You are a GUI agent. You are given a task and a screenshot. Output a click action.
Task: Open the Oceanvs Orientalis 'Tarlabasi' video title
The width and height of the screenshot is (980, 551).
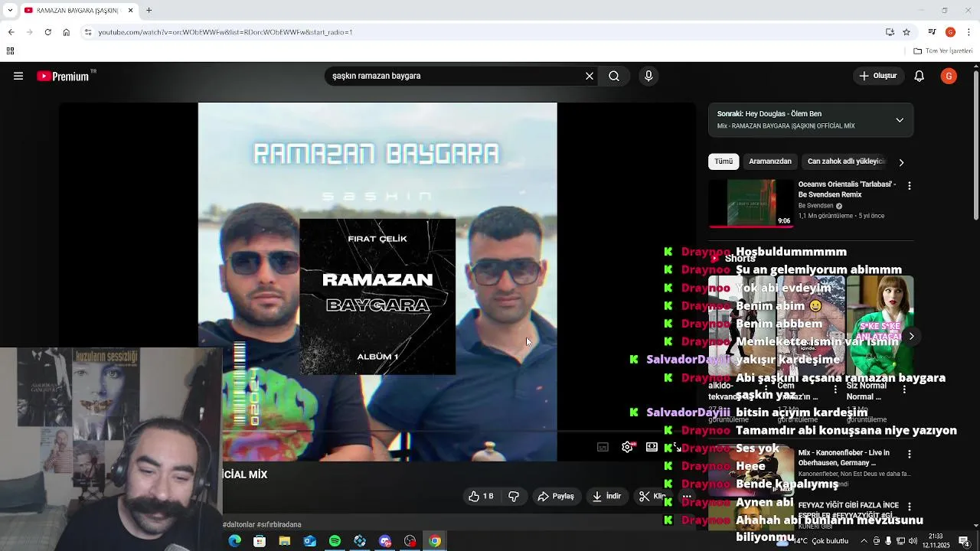pyautogui.click(x=847, y=189)
